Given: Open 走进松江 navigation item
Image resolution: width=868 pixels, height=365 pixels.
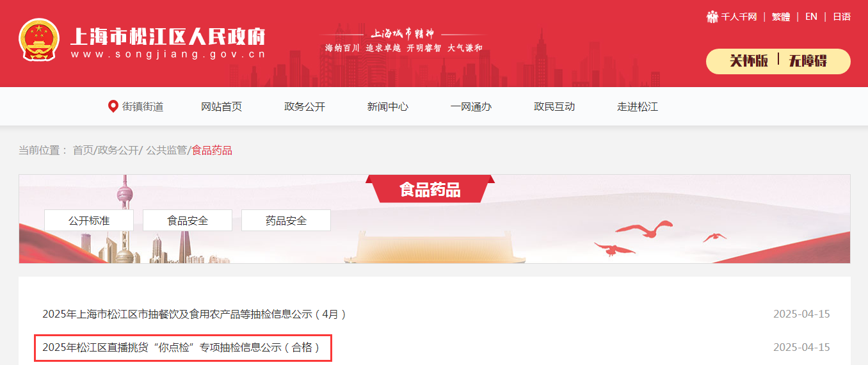Looking at the screenshot, I should pyautogui.click(x=638, y=107).
